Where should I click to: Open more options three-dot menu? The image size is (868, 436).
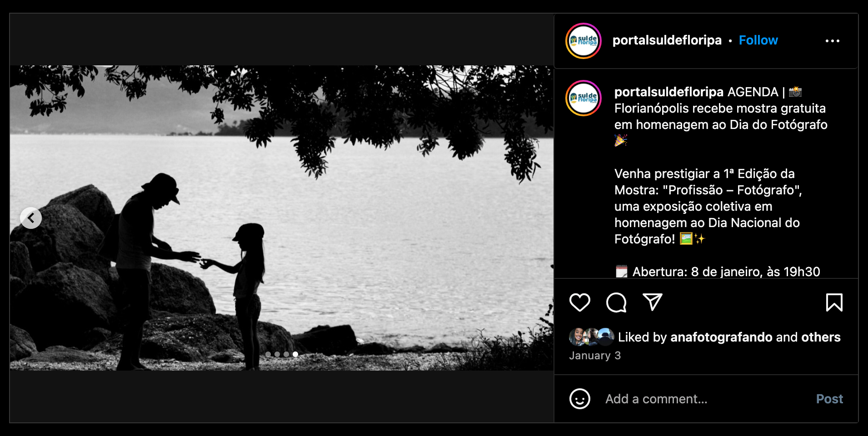[832, 41]
